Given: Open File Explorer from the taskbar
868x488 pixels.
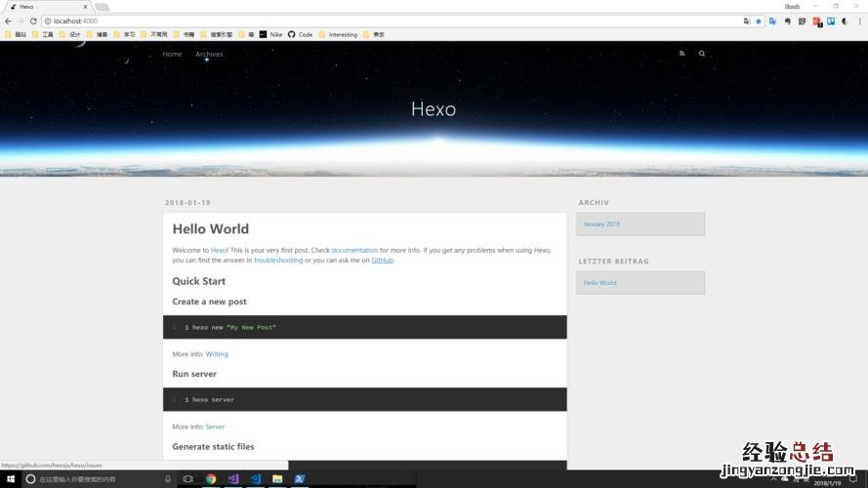Looking at the screenshot, I should [277, 479].
